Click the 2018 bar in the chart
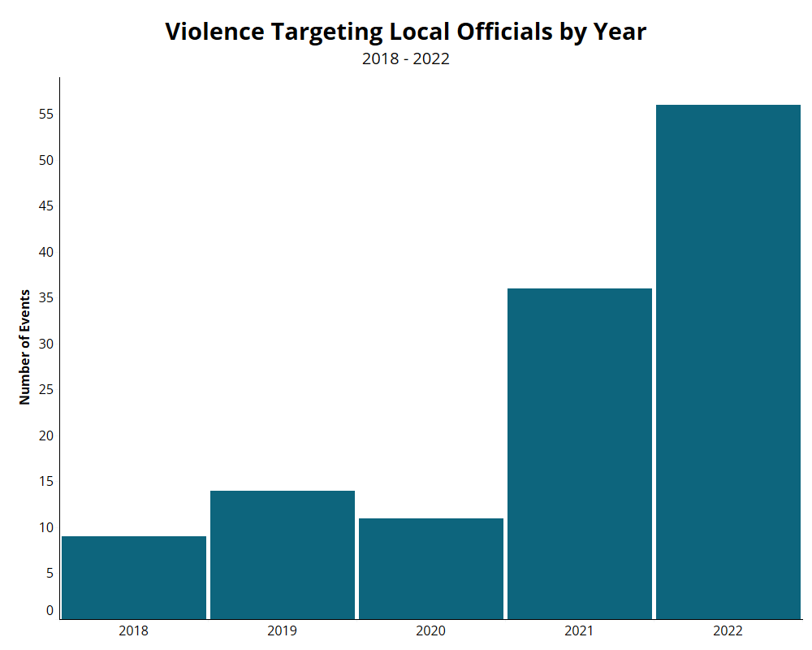 [134, 578]
